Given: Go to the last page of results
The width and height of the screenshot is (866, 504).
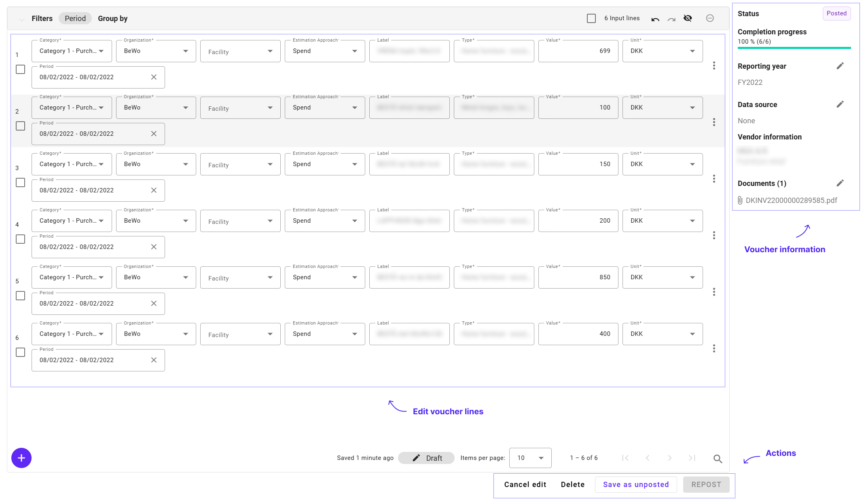Looking at the screenshot, I should point(692,458).
